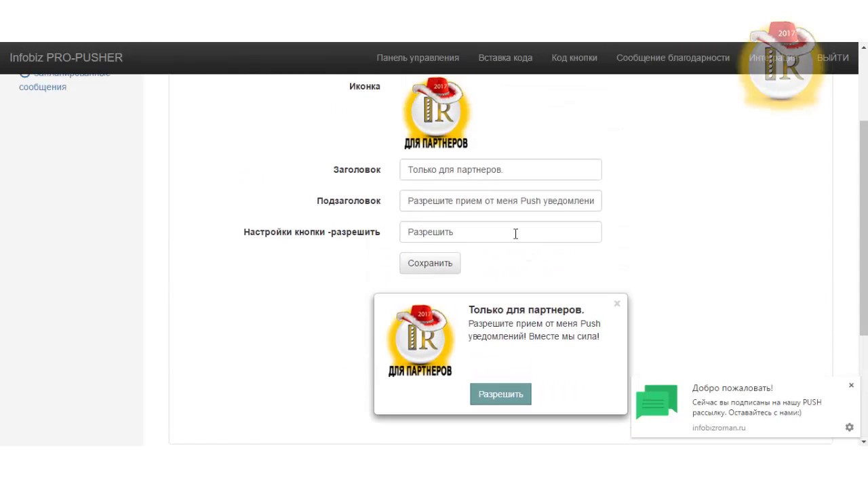
Task: Click the green chat icon in the notification
Action: click(x=656, y=401)
